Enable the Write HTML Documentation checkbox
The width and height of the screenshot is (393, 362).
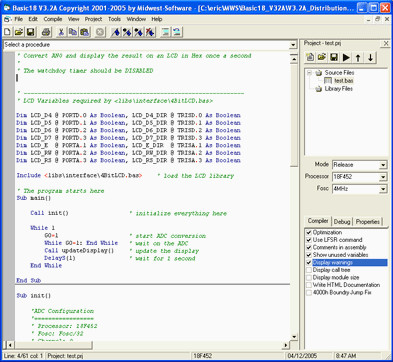coord(309,285)
